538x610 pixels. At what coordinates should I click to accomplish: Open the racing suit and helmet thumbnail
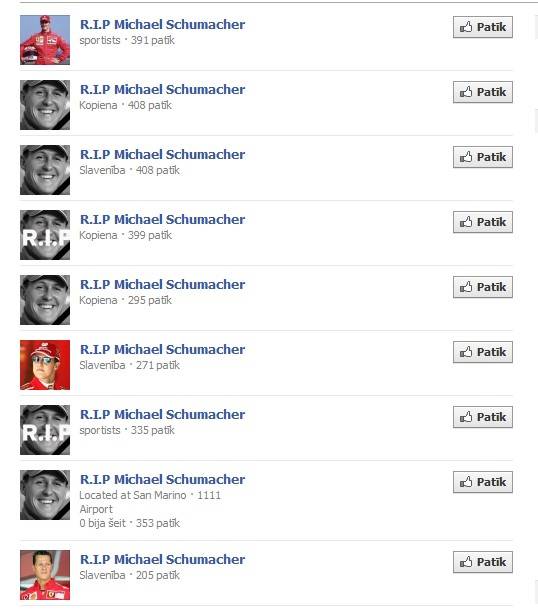45,40
